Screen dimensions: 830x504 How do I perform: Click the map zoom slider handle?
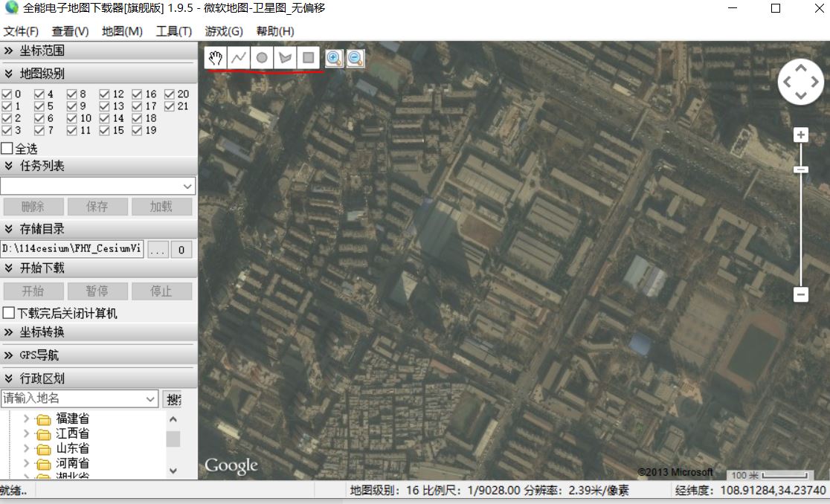click(x=800, y=169)
